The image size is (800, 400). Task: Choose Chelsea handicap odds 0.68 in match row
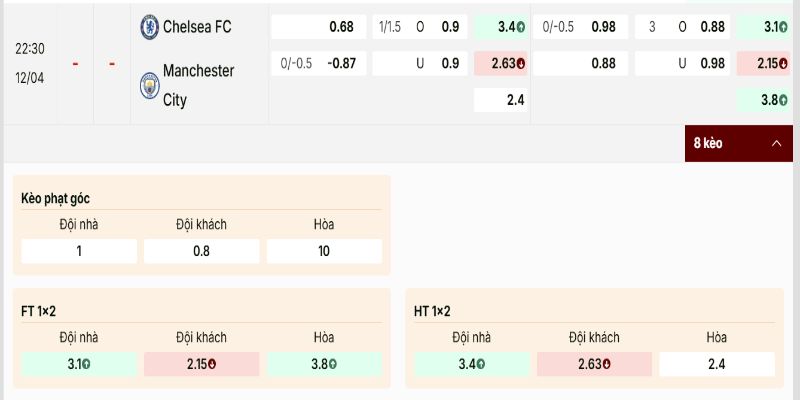tap(318, 27)
